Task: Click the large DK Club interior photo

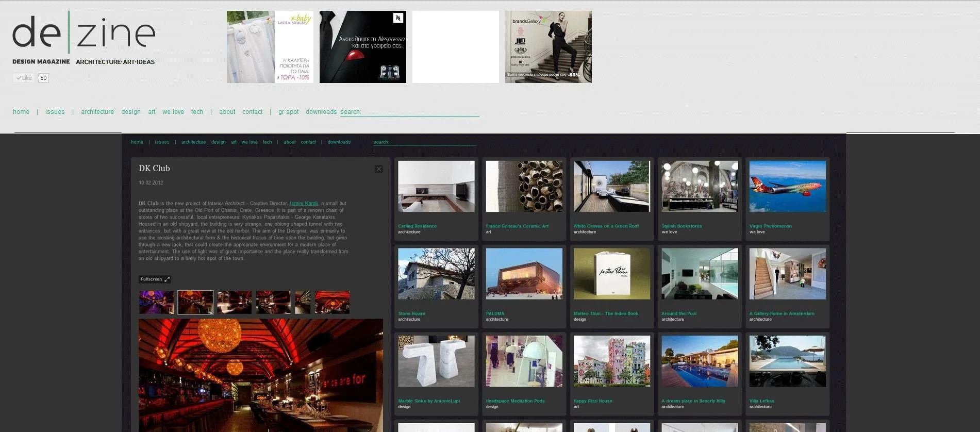Action: point(261,375)
